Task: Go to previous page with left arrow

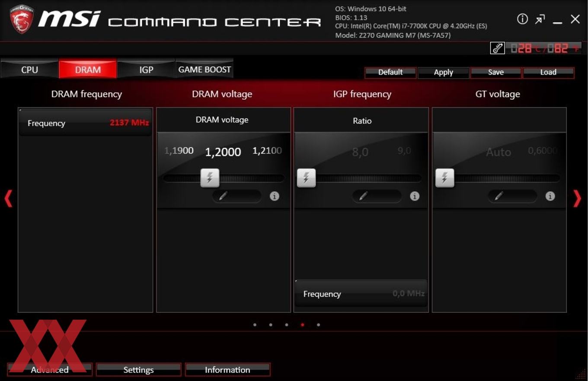Action: click(x=8, y=199)
